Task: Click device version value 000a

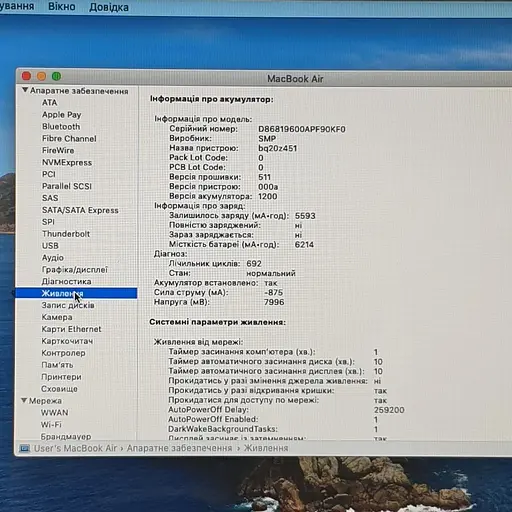Action: [x=268, y=187]
